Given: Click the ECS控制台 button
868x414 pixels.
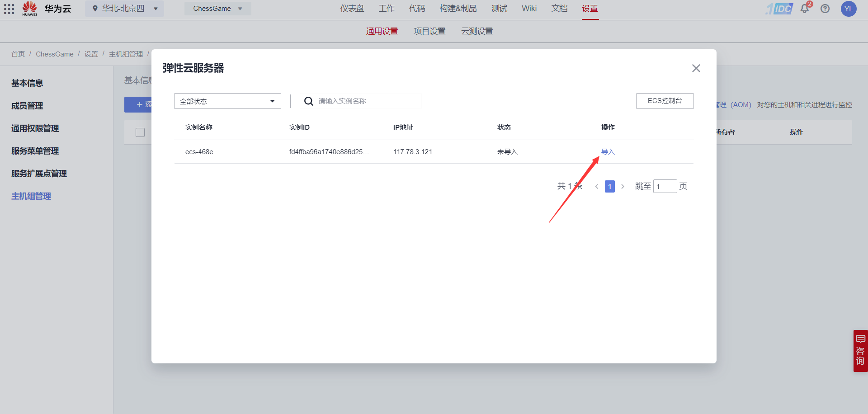Looking at the screenshot, I should click(665, 101).
